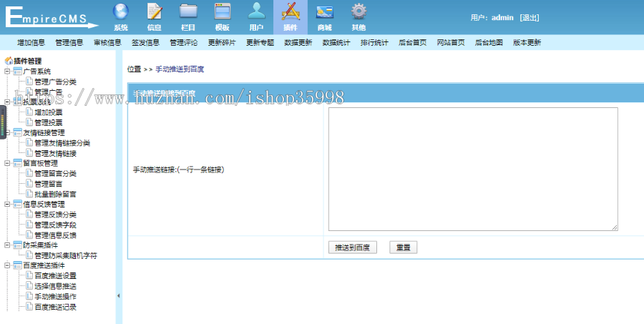Image resolution: width=644 pixels, height=324 pixels.
Task: Open 管理评论 in the top menu
Action: click(x=184, y=42)
